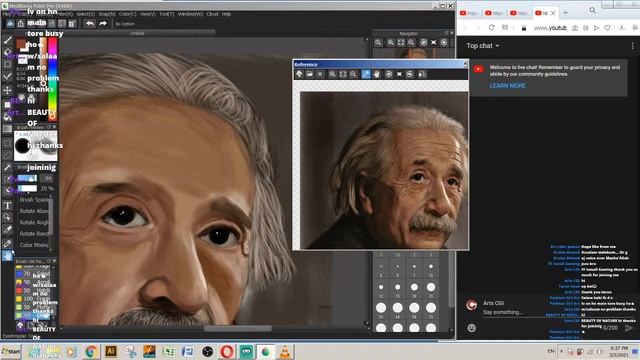Open Chrome from the taskbar
Viewport: 640px width, 360px height.
pos(91,351)
